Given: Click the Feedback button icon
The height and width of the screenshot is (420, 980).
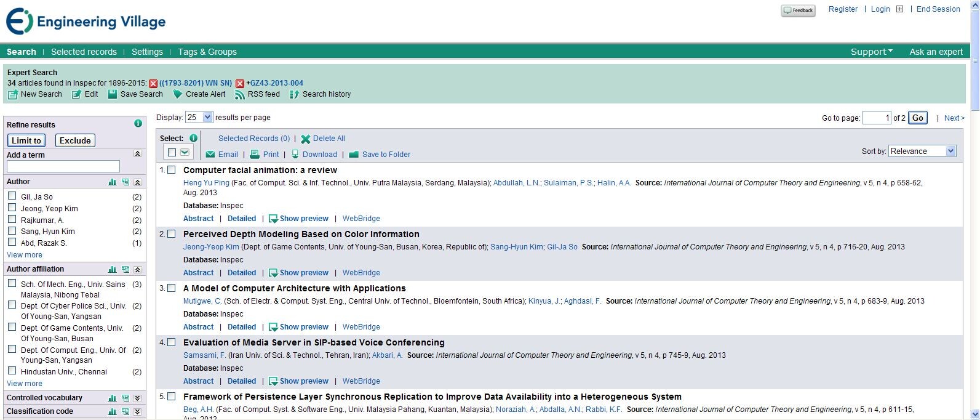Looking at the screenshot, I should [x=798, y=10].
